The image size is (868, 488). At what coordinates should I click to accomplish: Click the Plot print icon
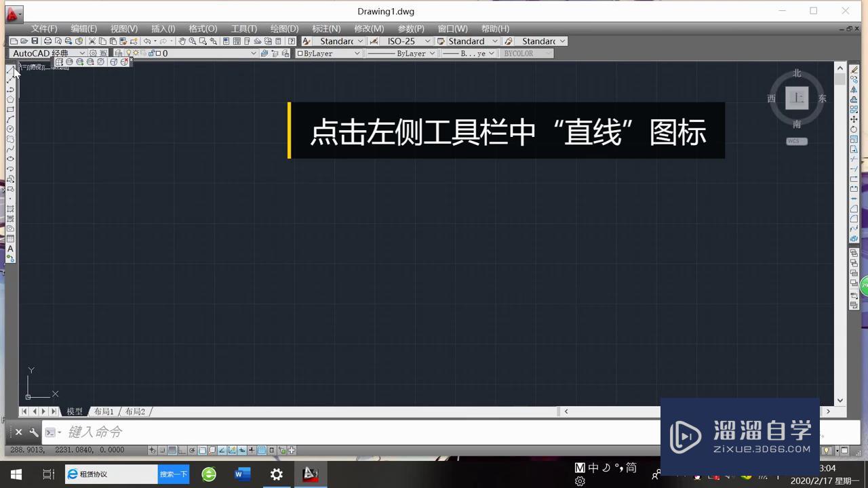[47, 41]
